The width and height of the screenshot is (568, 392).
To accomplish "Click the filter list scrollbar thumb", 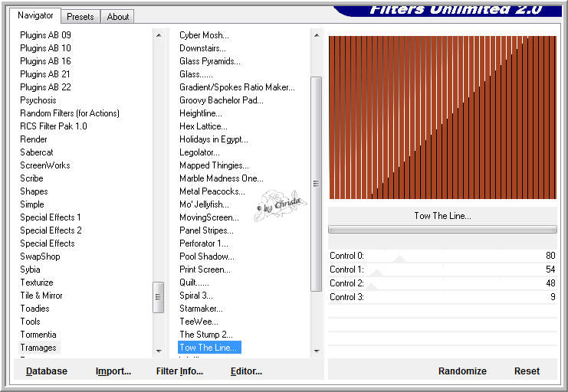I will pos(317,184).
